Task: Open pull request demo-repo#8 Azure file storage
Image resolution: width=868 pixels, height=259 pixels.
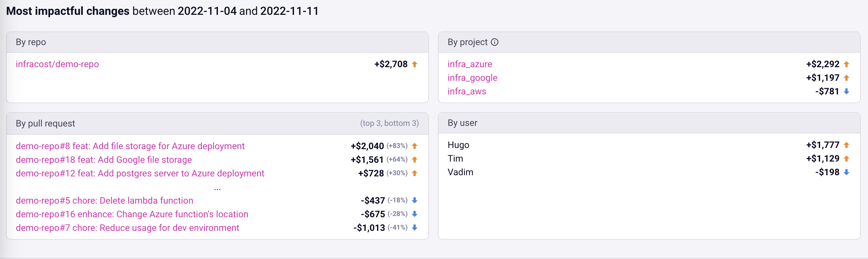Action: pos(130,146)
